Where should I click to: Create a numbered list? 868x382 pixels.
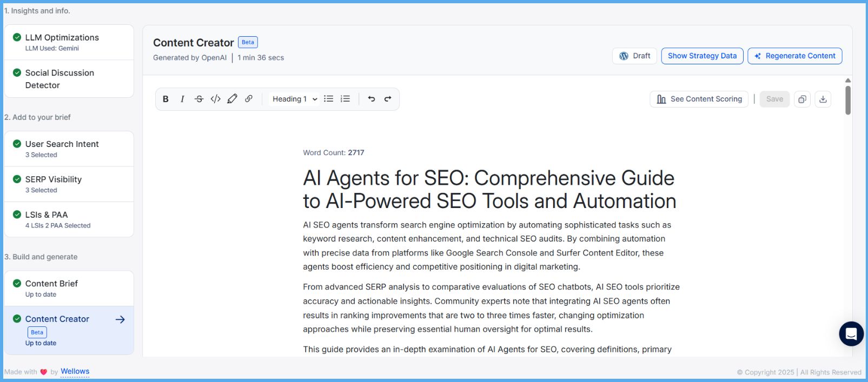coord(345,99)
